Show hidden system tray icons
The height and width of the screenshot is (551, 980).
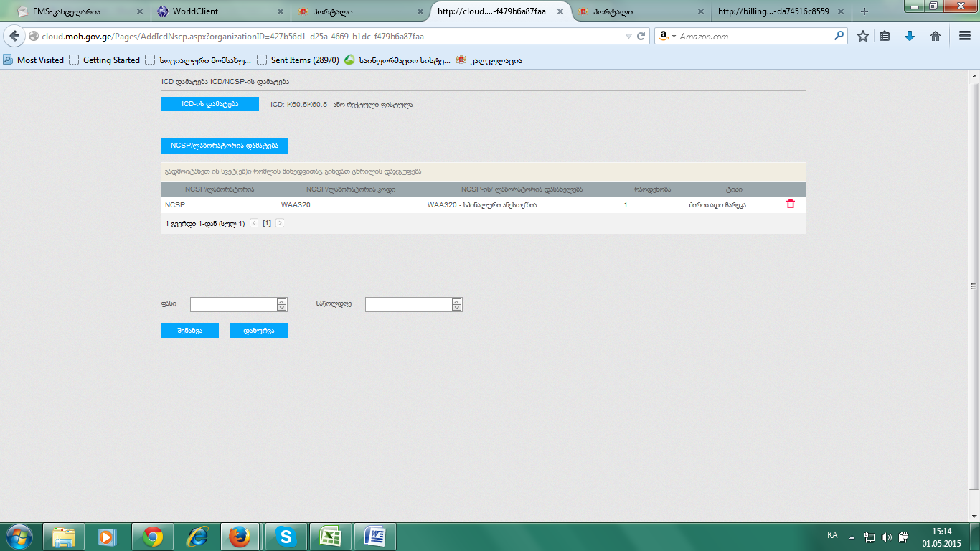click(852, 537)
